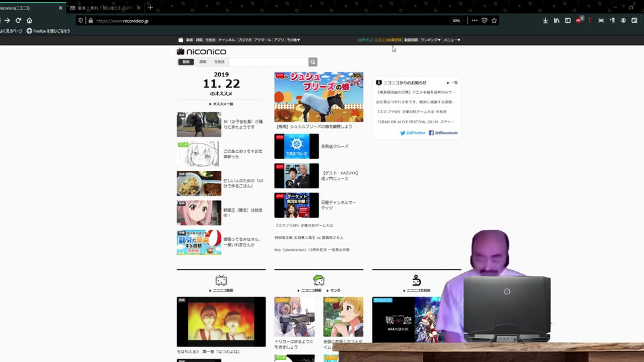Open the 勤労に感謝する週間 balloon banner
Image resolution: width=644 pixels, height=362 pixels.
click(x=199, y=242)
